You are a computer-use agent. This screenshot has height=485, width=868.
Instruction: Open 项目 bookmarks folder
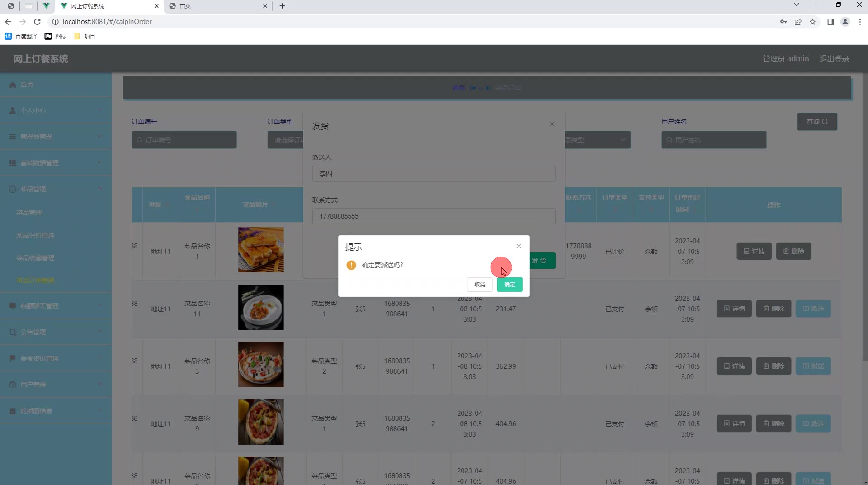(x=85, y=36)
